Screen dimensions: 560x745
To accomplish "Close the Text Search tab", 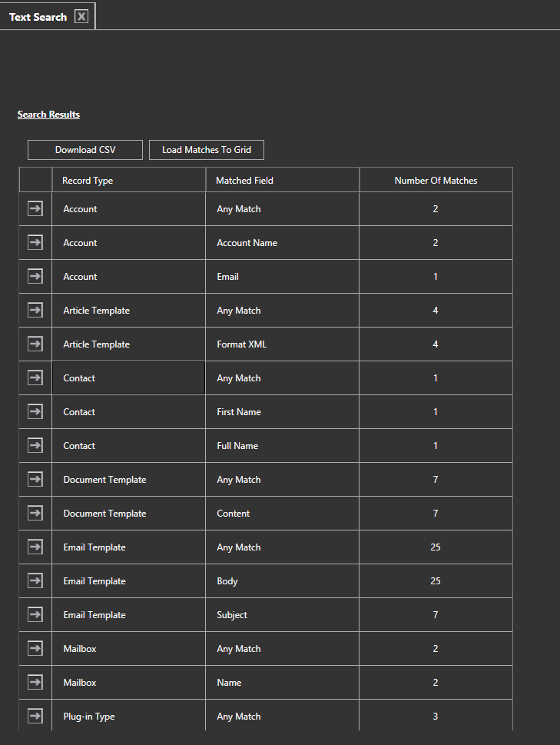I will click(81, 17).
